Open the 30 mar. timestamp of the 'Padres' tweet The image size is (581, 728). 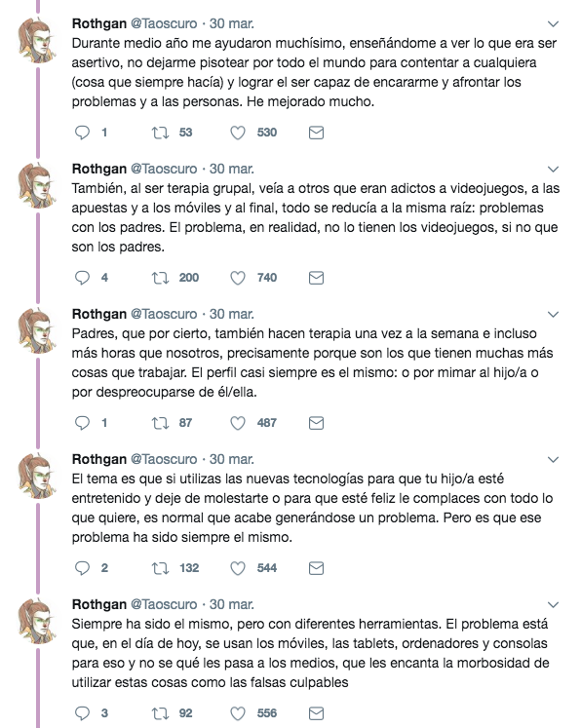[x=231, y=315]
